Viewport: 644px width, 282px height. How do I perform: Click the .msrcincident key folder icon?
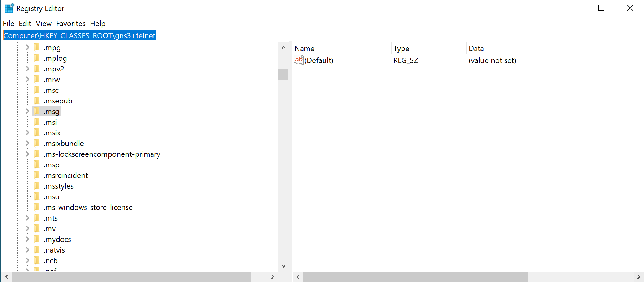[x=37, y=175]
